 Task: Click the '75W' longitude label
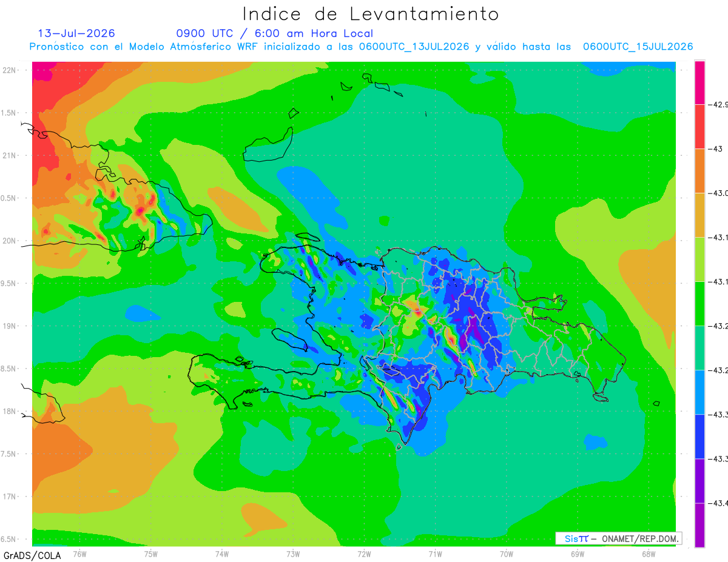click(x=151, y=554)
